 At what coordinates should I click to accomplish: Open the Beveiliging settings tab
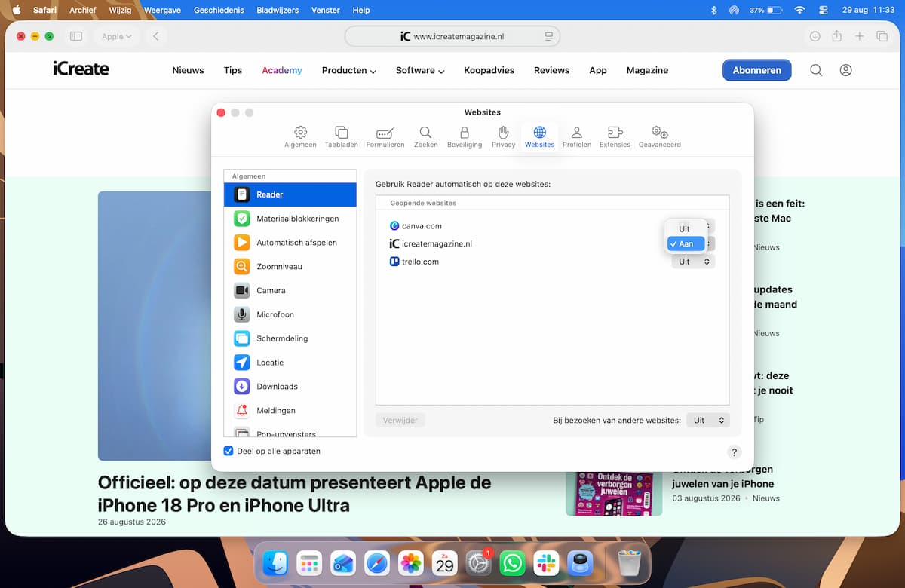click(x=465, y=137)
